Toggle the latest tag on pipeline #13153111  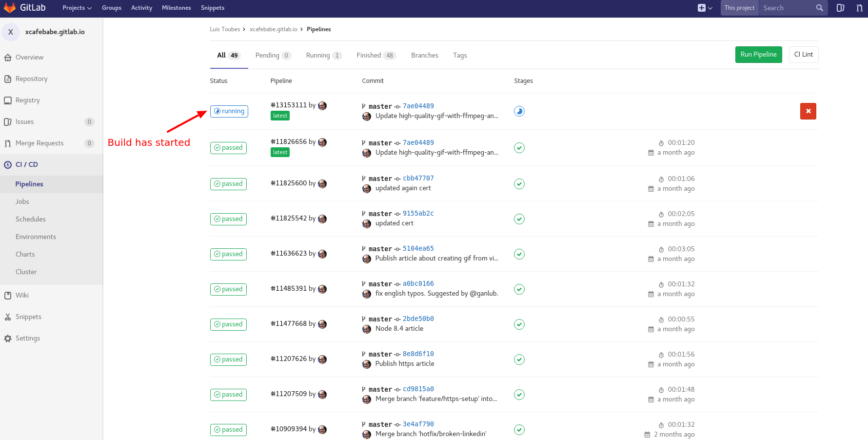pyautogui.click(x=280, y=116)
